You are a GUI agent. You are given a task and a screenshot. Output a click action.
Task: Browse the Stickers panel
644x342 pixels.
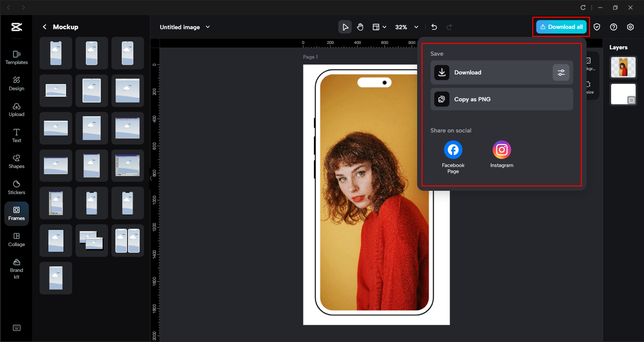(16, 187)
